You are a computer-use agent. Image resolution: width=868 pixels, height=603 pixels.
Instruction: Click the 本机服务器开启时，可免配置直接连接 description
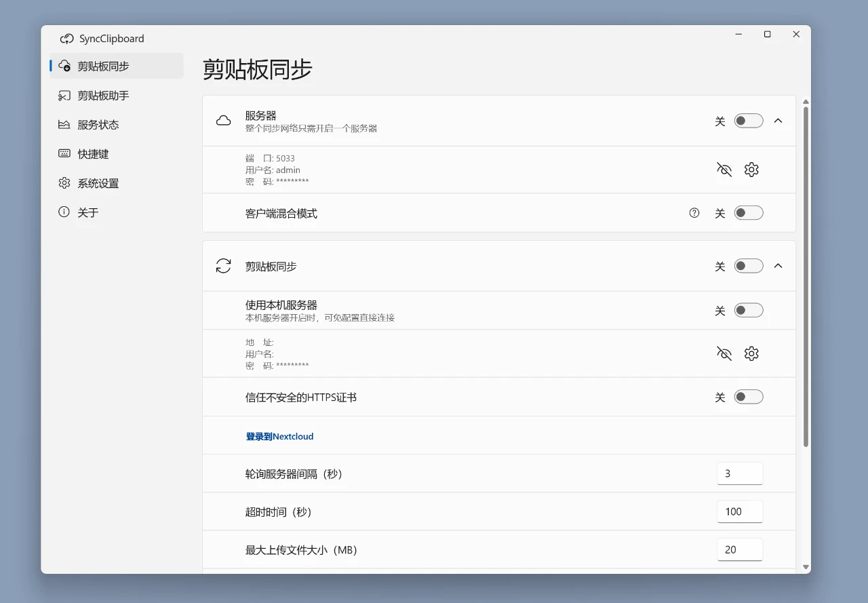pos(320,317)
